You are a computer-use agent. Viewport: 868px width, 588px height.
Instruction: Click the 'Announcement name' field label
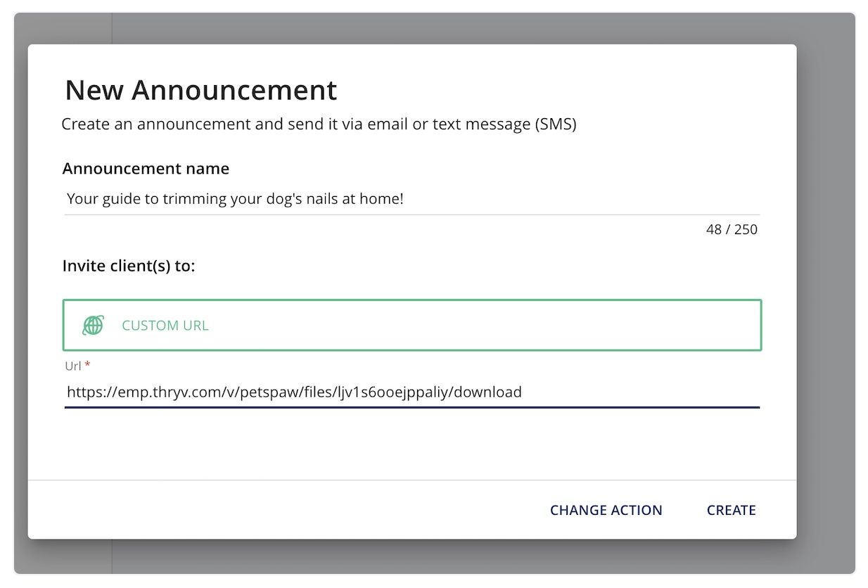pyautogui.click(x=146, y=169)
